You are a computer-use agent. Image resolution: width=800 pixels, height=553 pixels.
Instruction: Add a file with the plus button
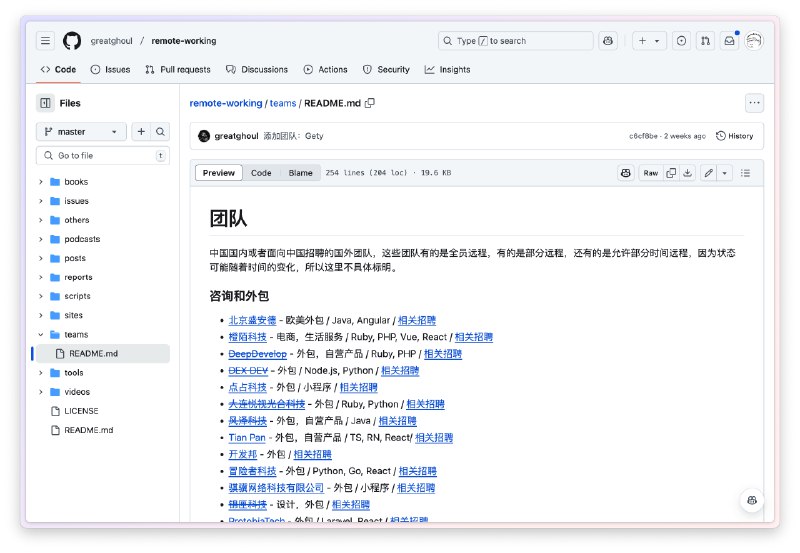[x=141, y=132]
